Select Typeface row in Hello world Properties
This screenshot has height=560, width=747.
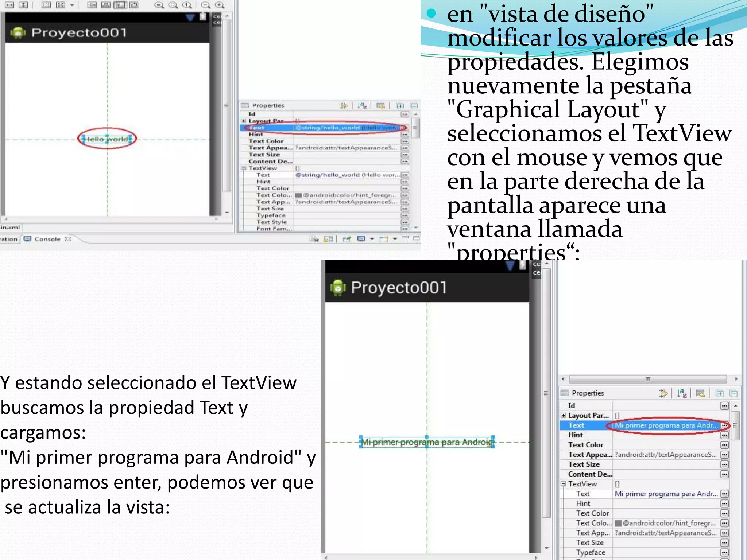coord(325,215)
